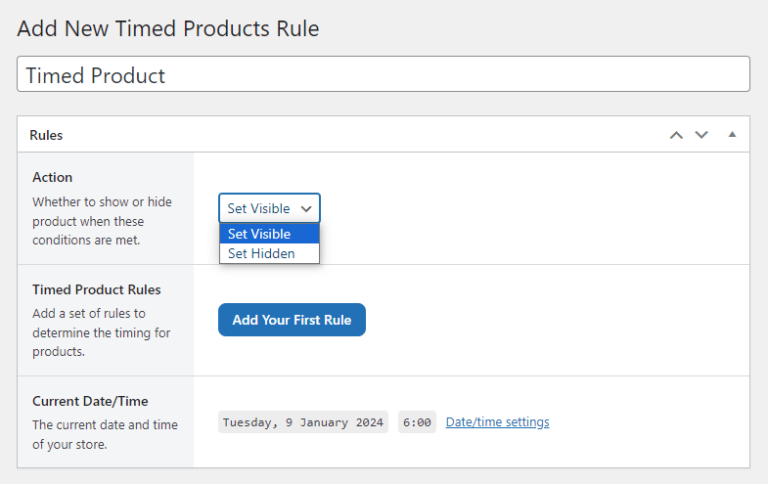Click the Add New Timed Products Rule heading
The image size is (768, 484).
click(168, 29)
